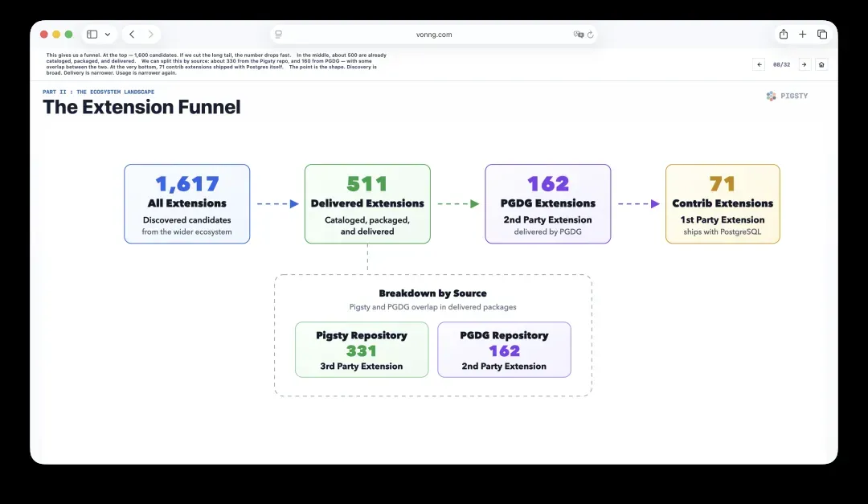This screenshot has height=504, width=868.
Task: Click 'Pigsty and PGDG overlap in delivered packages'
Action: [x=433, y=307]
